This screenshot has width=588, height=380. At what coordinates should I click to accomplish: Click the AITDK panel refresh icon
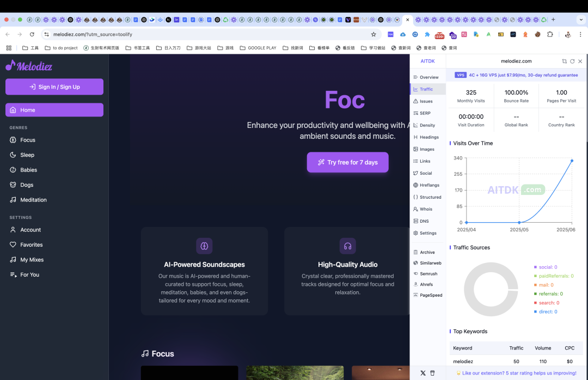(572, 61)
